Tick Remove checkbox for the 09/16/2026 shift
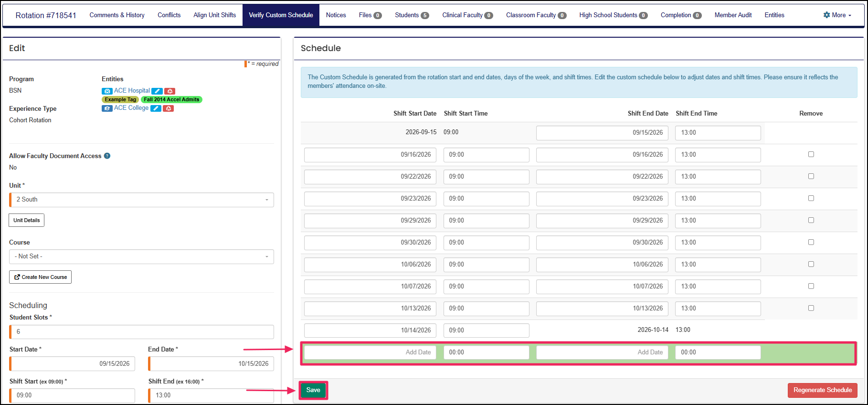Image resolution: width=868 pixels, height=405 pixels. tap(811, 154)
